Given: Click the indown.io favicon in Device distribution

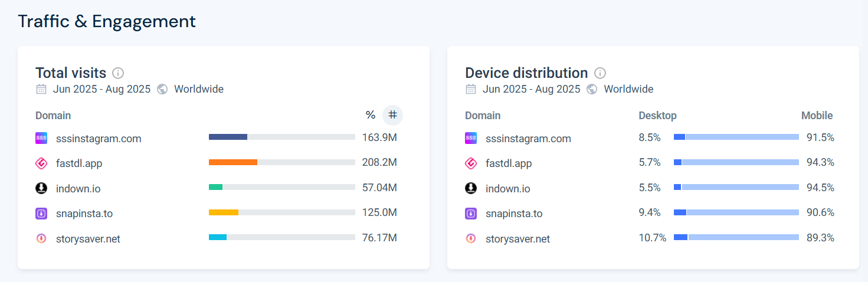Looking at the screenshot, I should 471,189.
